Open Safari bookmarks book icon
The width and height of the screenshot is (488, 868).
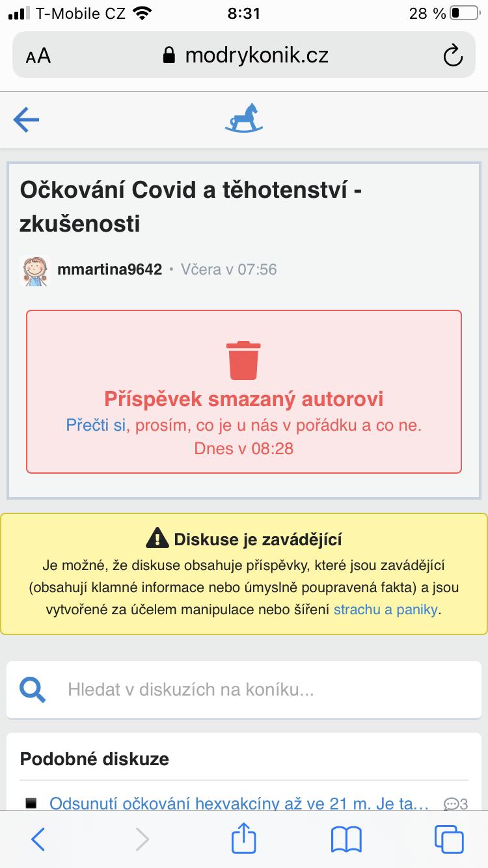[346, 839]
